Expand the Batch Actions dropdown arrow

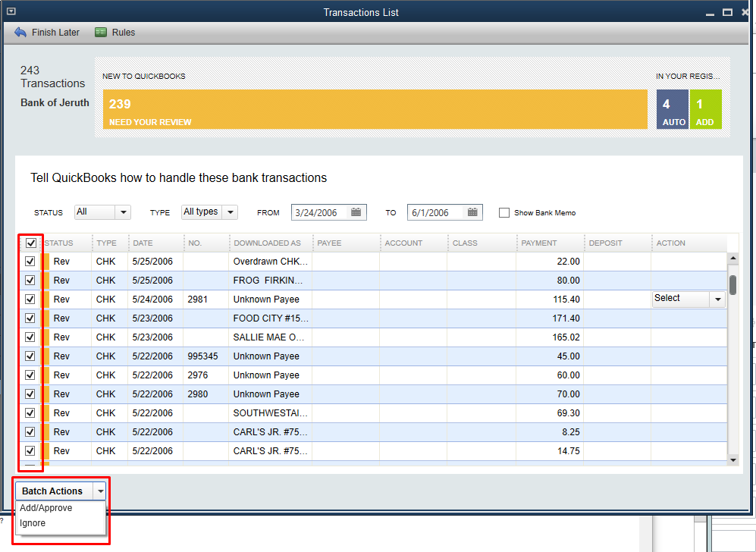click(100, 491)
